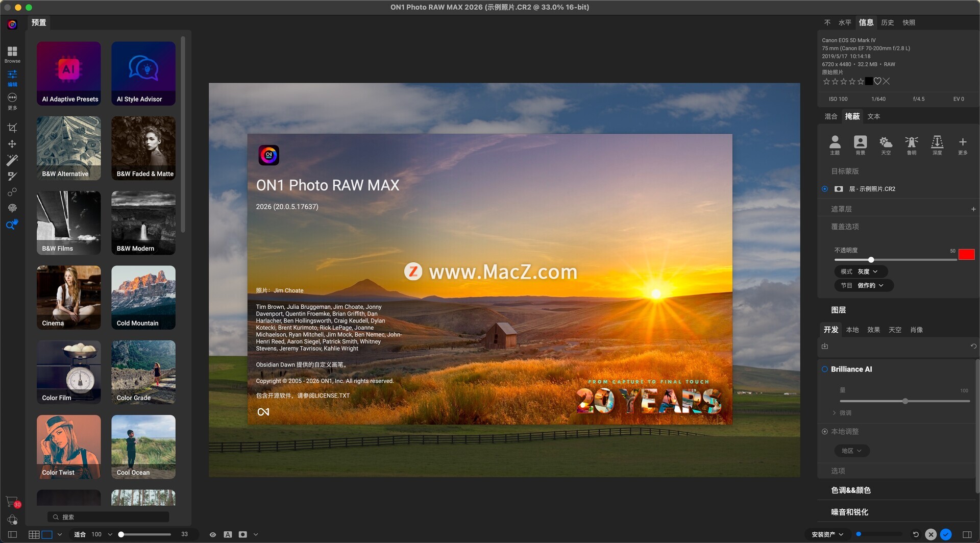Screen dimensions: 980x543
Task: Select the fingerprint tool icon
Action: 12,208
